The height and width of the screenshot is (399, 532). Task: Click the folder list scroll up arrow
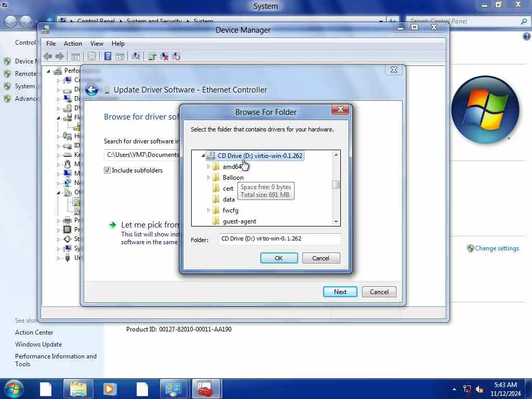pyautogui.click(x=336, y=155)
